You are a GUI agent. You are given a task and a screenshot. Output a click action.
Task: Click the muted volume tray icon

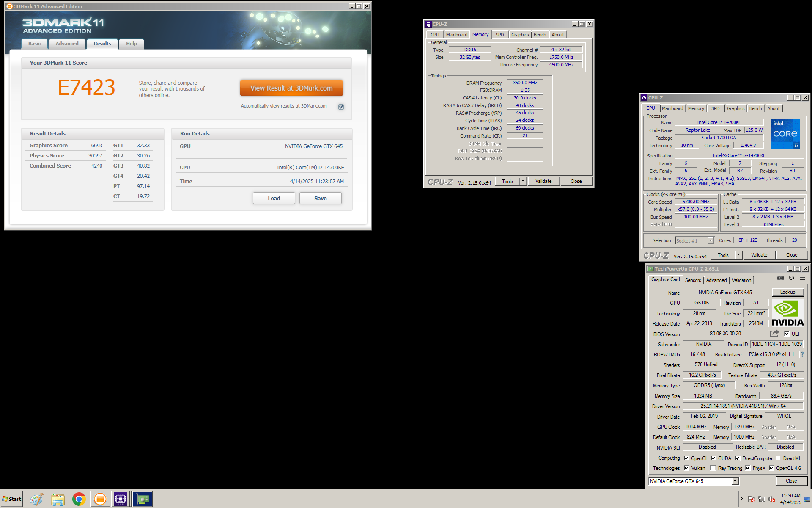pyautogui.click(x=772, y=500)
